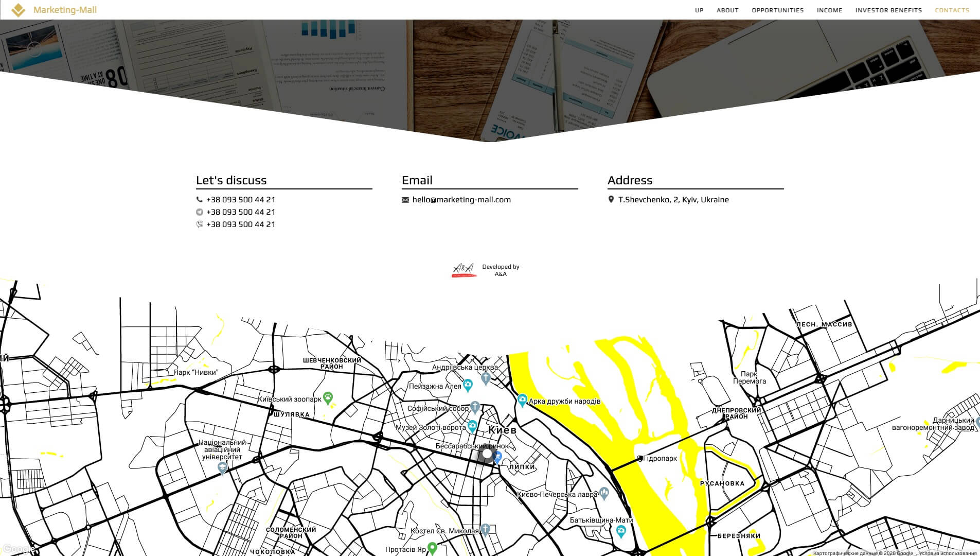Click the Пейзажна Алея camera marker

click(468, 385)
